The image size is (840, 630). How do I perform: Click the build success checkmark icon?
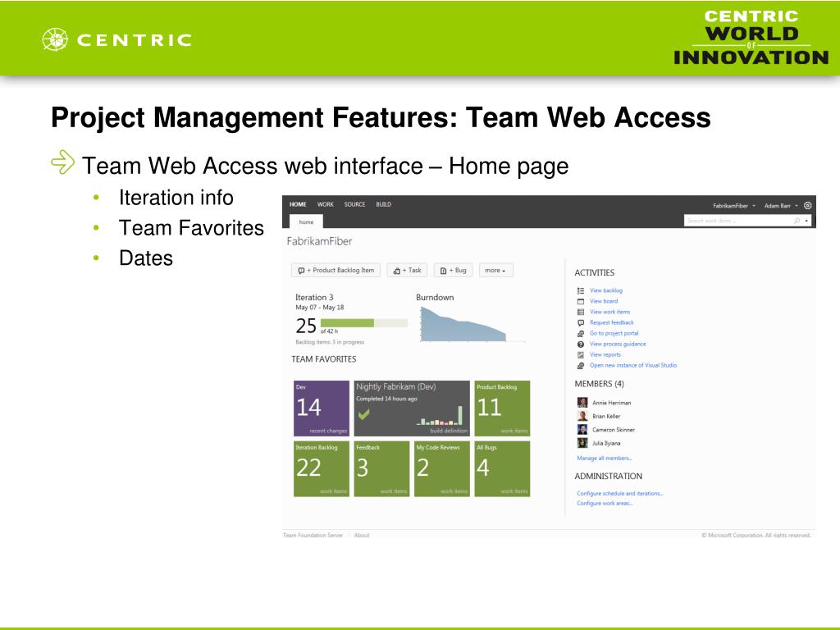[x=364, y=414]
